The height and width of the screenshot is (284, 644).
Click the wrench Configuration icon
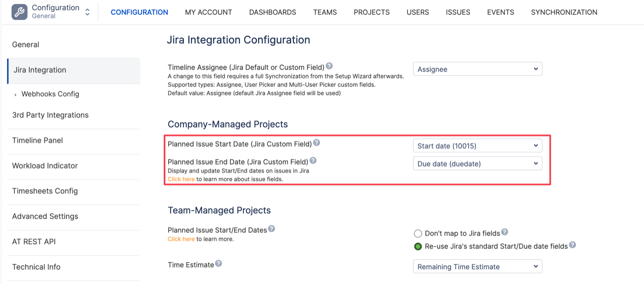click(19, 12)
